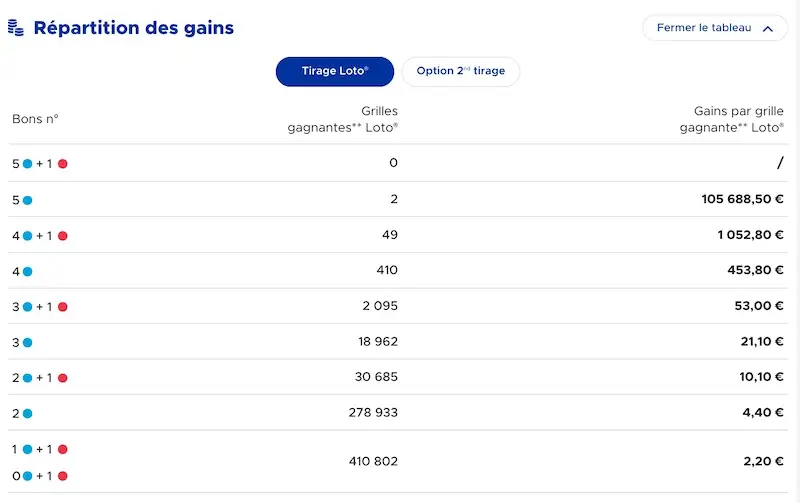
Task: Click Fermer le tableau button
Action: click(715, 28)
